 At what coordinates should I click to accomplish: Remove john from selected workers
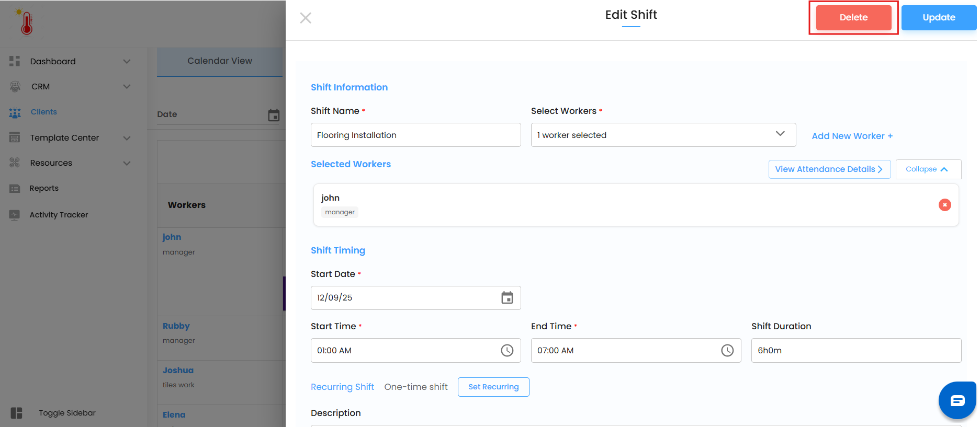[944, 205]
